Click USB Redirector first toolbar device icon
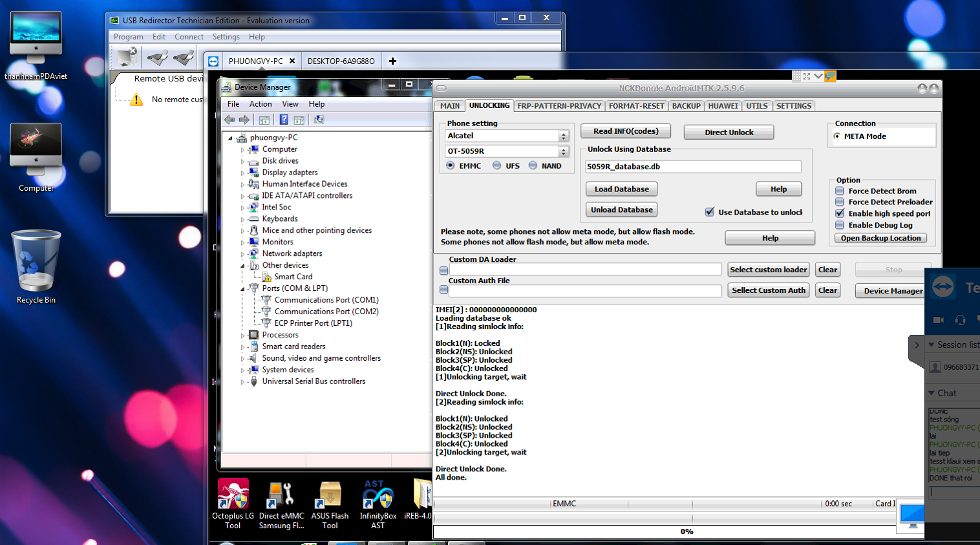The height and width of the screenshot is (545, 980). [128, 57]
